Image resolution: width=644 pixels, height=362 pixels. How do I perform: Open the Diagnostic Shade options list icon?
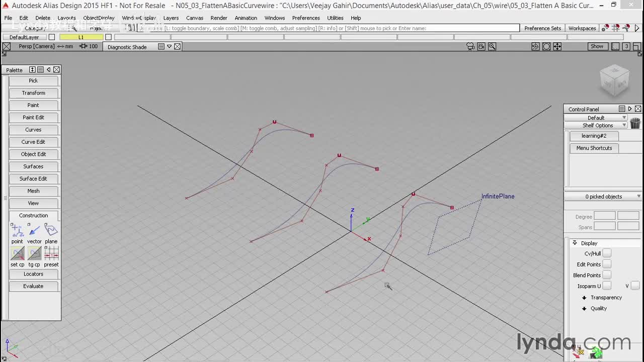[161, 47]
